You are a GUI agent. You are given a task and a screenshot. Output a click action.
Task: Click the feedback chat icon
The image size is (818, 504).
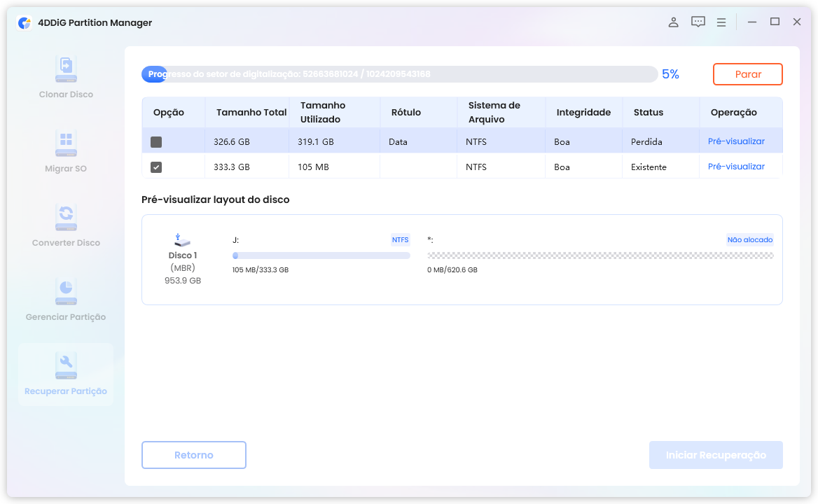tap(698, 22)
